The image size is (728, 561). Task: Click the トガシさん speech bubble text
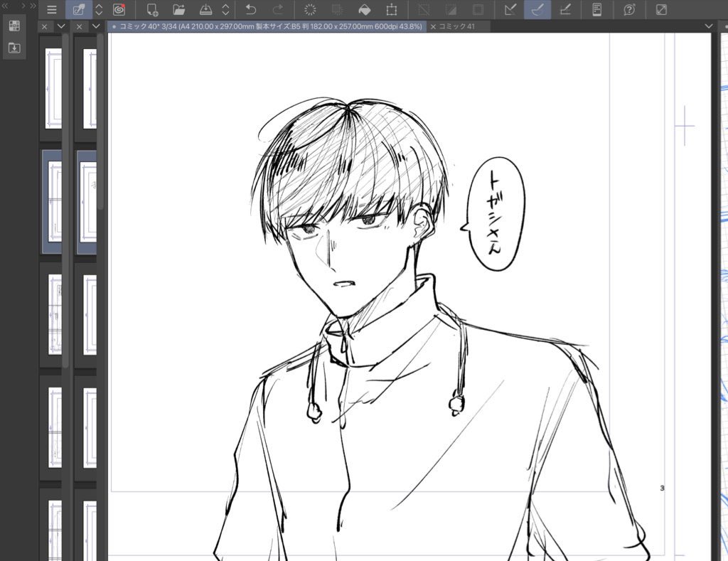pyautogui.click(x=495, y=213)
